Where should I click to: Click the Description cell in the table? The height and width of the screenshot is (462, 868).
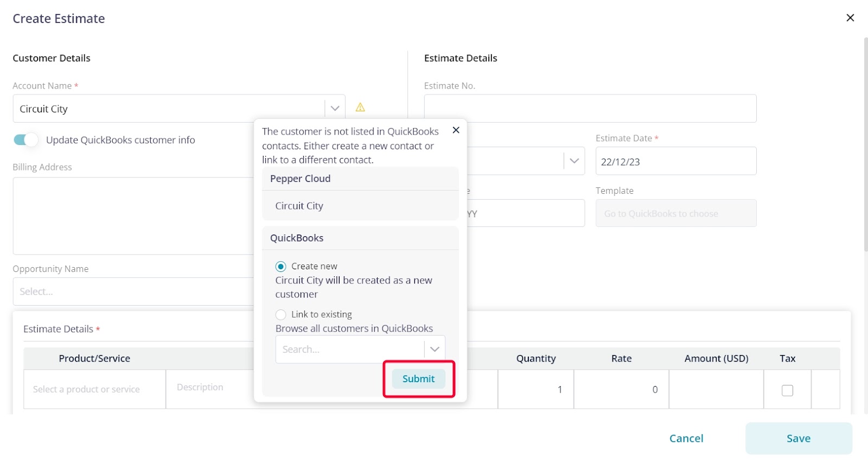tap(210, 389)
